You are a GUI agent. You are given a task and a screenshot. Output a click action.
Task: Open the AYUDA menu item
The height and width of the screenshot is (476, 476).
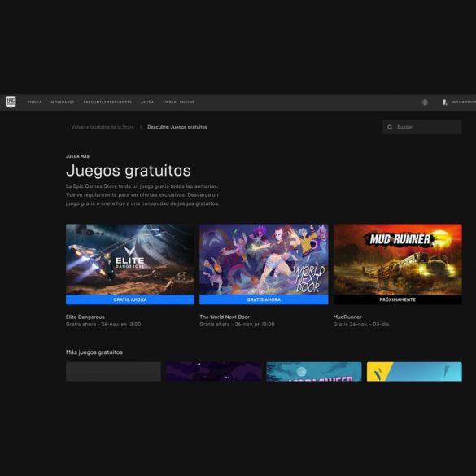coord(147,103)
